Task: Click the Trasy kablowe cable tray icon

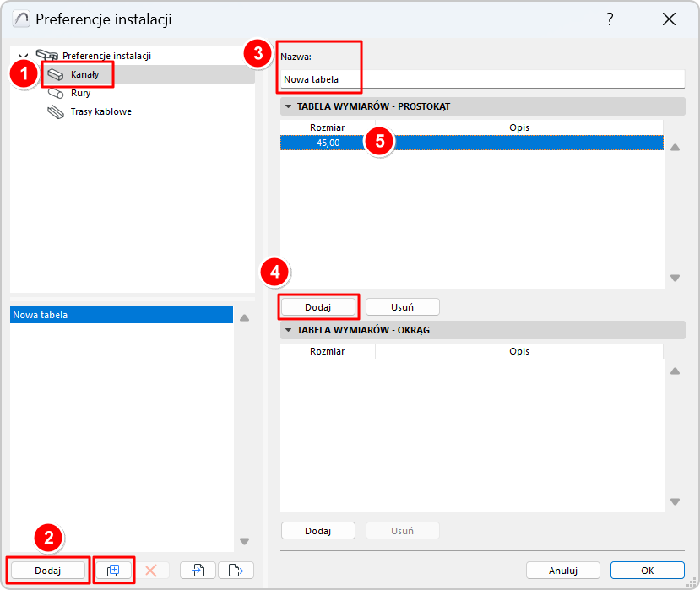Action: coord(56,111)
